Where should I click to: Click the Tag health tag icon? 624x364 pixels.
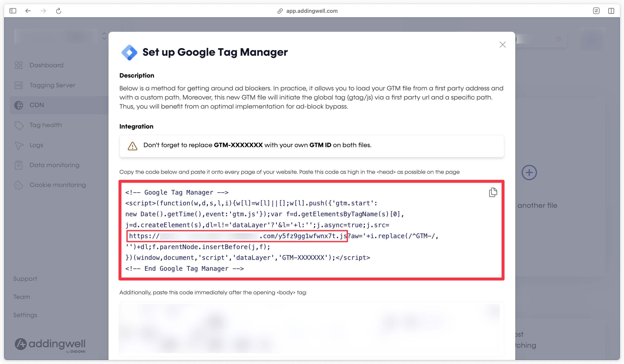coord(19,125)
